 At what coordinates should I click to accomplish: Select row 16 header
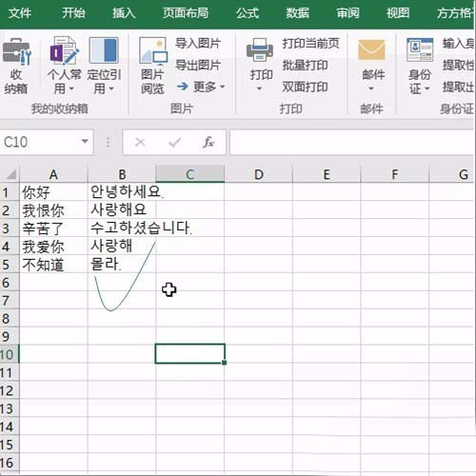click(x=10, y=463)
